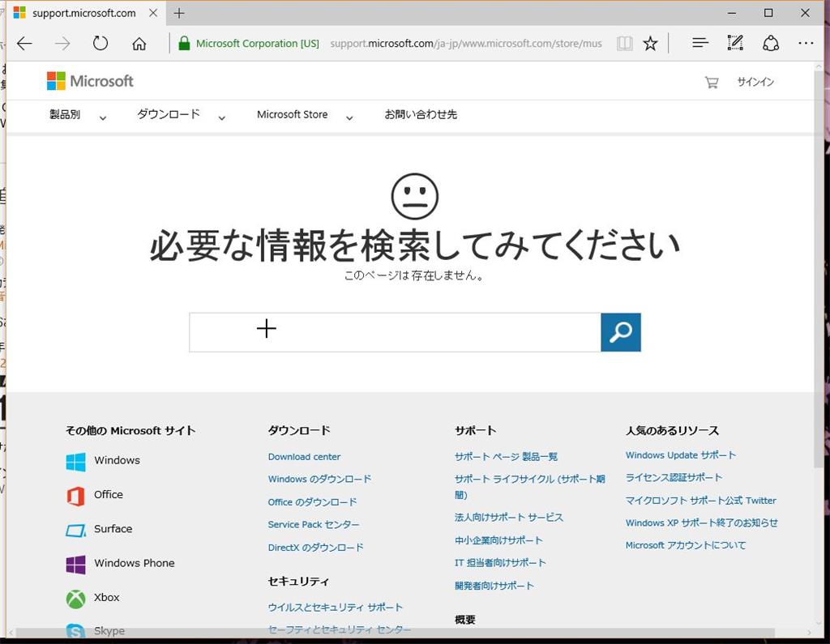Open the Office site link
The image size is (830, 644).
pos(109,494)
